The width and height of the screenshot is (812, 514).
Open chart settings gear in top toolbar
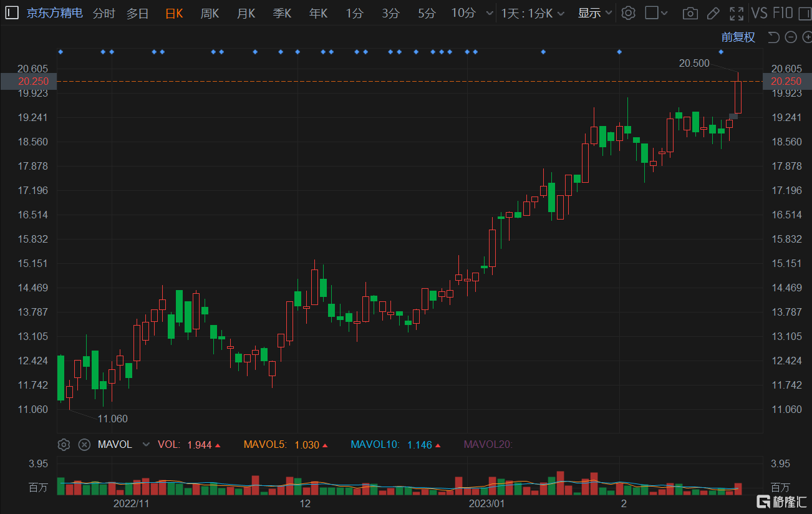click(x=629, y=13)
